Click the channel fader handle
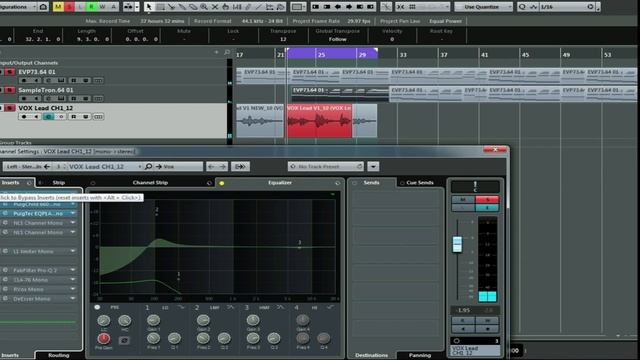This screenshot has width=640, height=360. pos(457,244)
